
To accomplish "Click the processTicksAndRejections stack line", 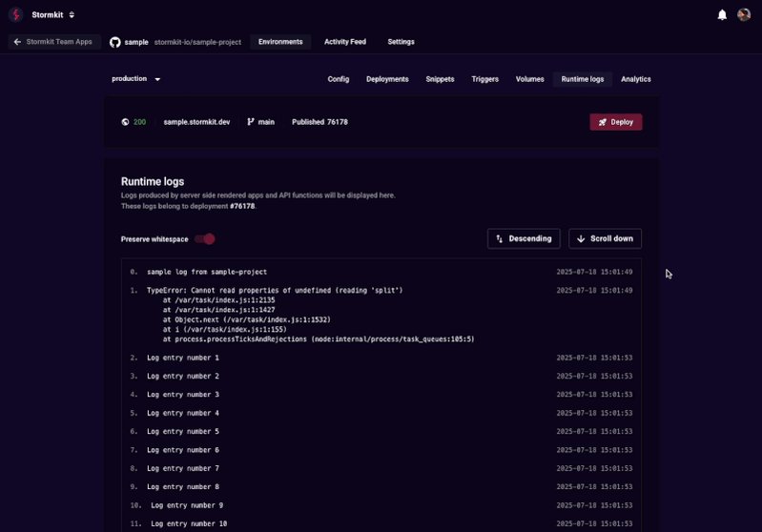I will [x=319, y=339].
